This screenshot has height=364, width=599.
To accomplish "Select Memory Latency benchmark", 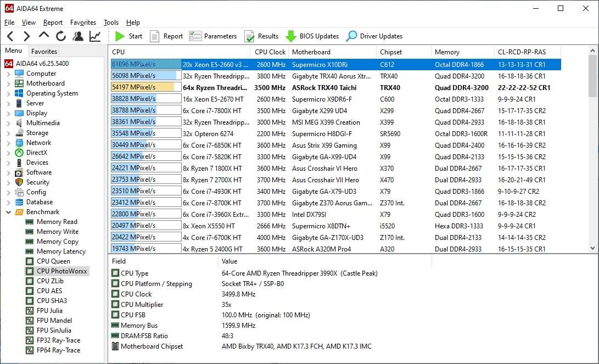I will click(61, 251).
